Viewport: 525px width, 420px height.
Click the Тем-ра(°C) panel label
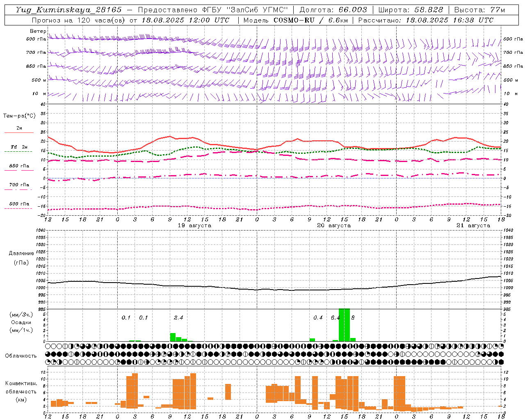pyautogui.click(x=19, y=116)
